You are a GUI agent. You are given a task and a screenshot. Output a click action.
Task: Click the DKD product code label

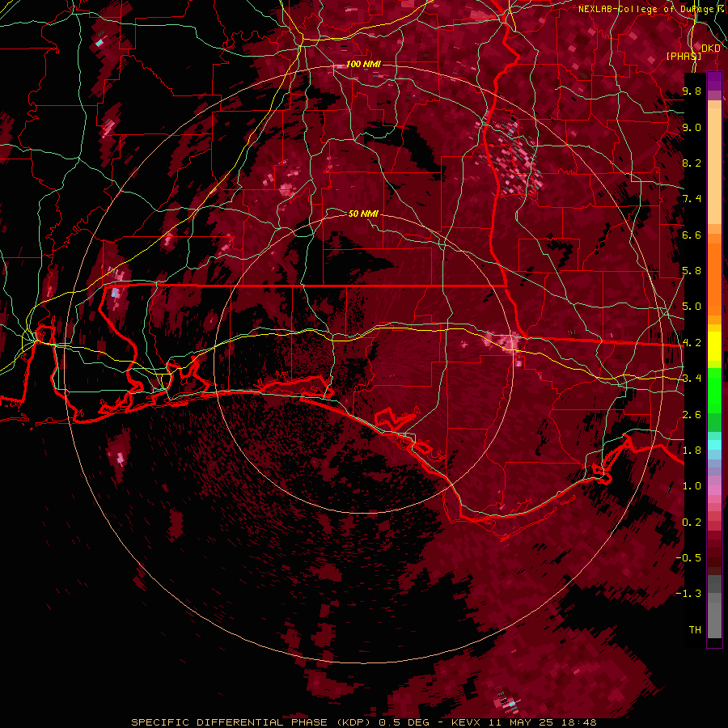pos(710,49)
